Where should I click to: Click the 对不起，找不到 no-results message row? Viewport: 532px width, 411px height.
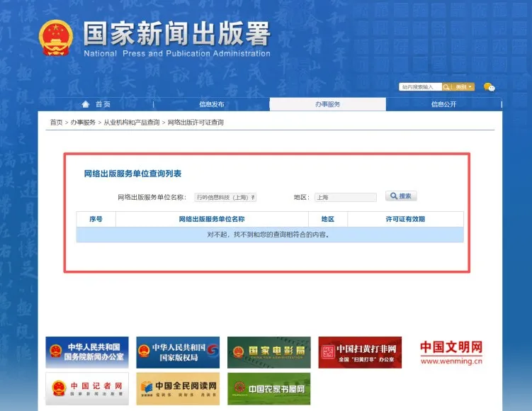tap(270, 235)
